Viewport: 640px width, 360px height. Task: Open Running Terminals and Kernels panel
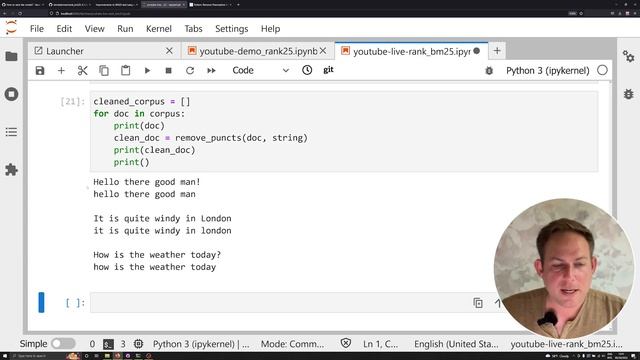[11, 94]
